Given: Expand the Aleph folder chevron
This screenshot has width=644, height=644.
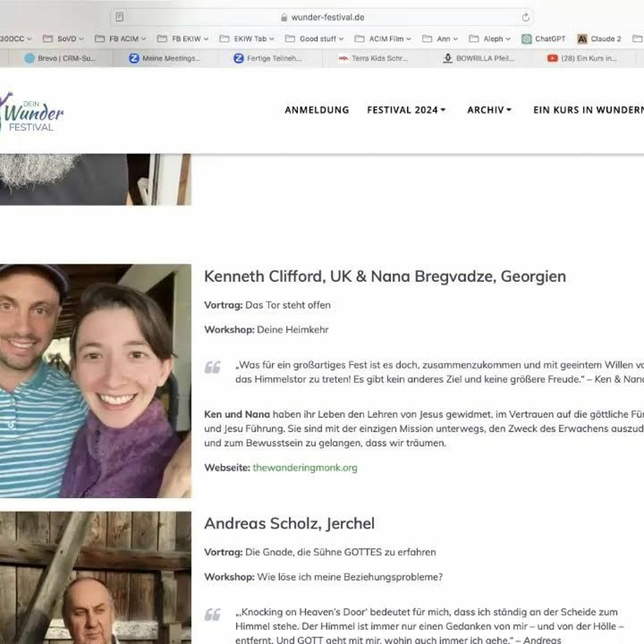Looking at the screenshot, I should pyautogui.click(x=508, y=39).
